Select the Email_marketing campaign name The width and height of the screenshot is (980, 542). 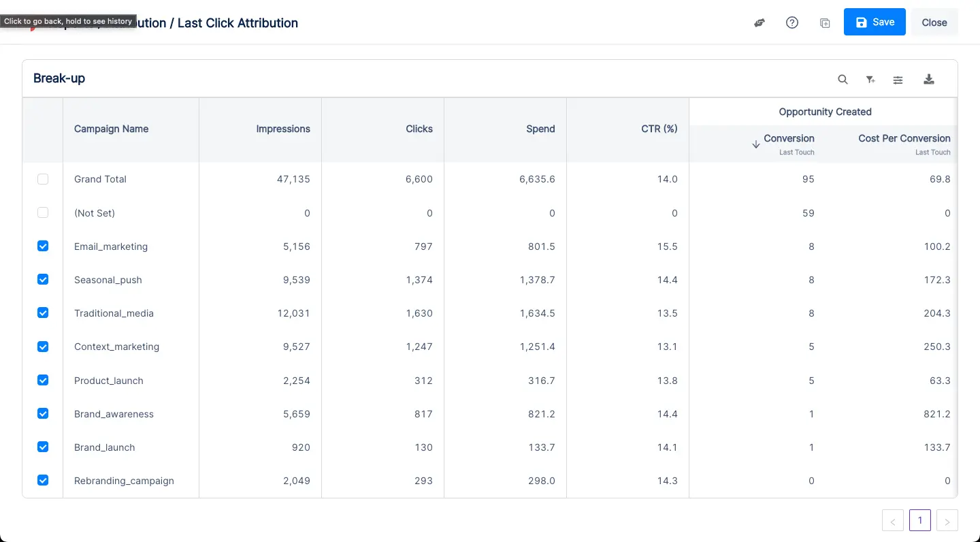pos(111,246)
